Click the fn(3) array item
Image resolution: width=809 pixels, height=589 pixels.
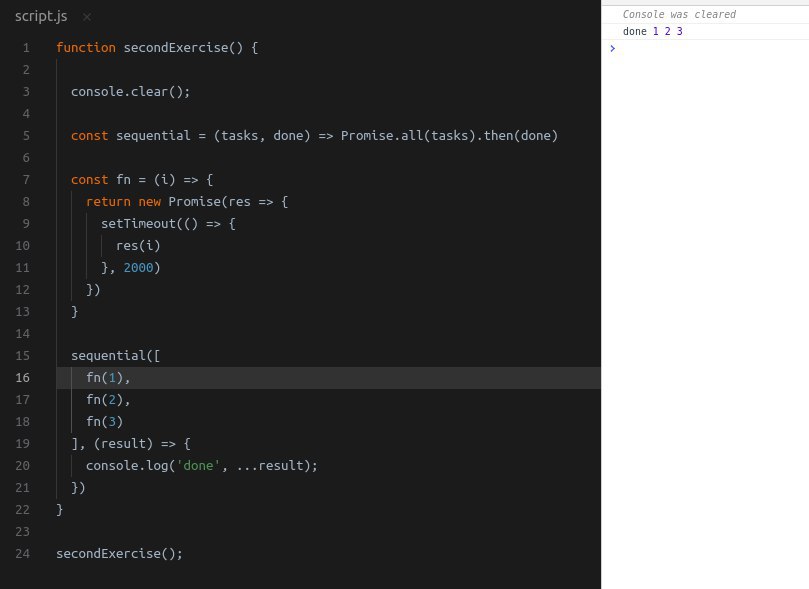coord(105,422)
